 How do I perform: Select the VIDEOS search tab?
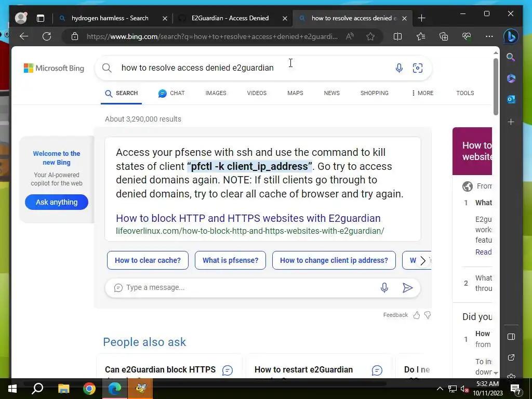[257, 93]
